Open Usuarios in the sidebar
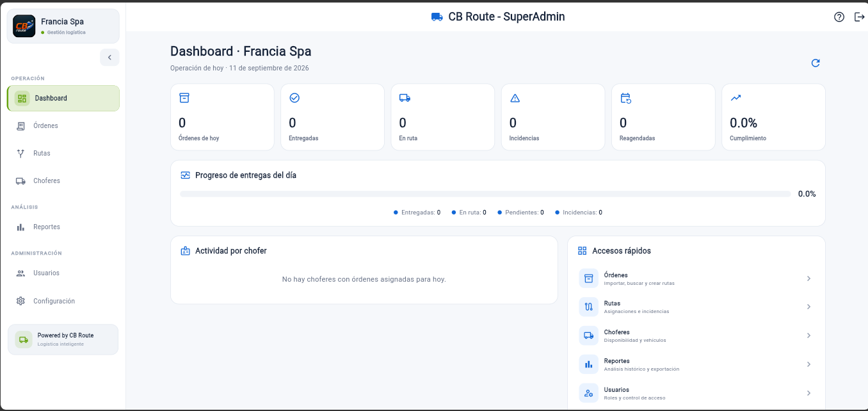Viewport: 868px width, 411px height. coord(63,273)
